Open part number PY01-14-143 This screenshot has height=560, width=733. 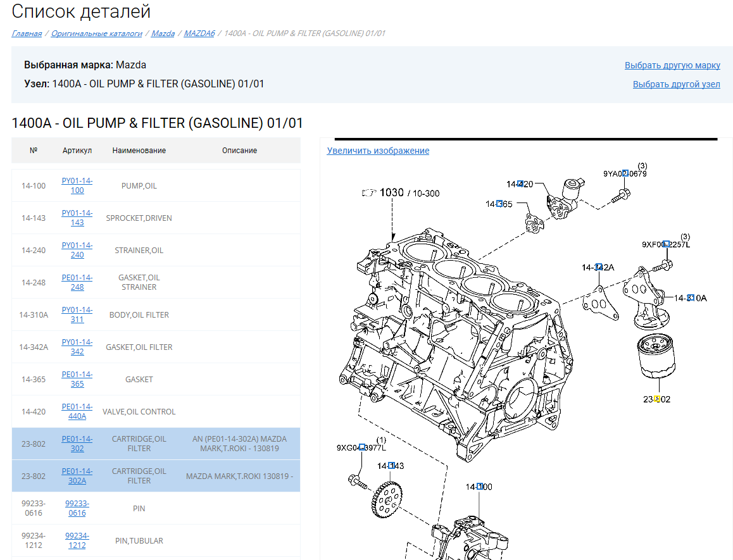(x=77, y=218)
